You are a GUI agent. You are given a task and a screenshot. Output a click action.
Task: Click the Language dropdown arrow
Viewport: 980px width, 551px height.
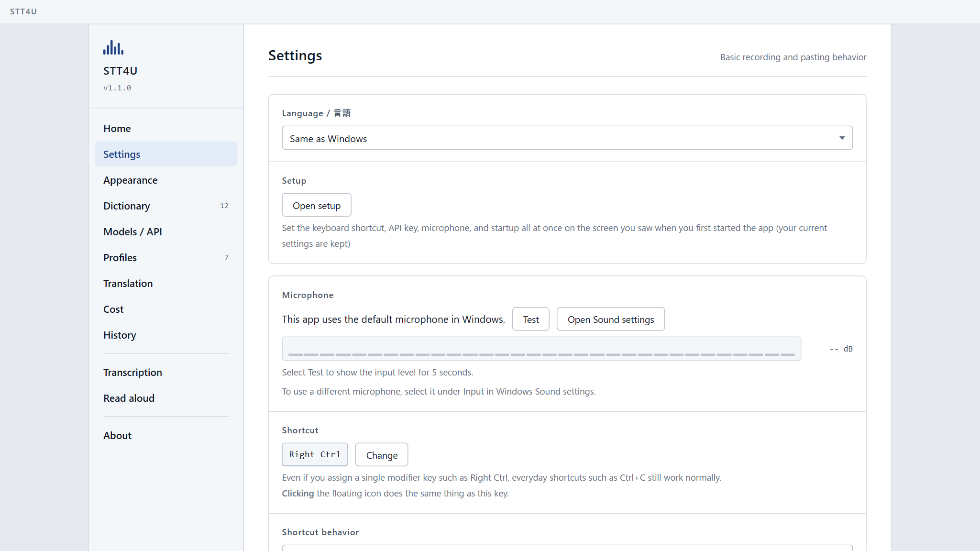point(842,138)
